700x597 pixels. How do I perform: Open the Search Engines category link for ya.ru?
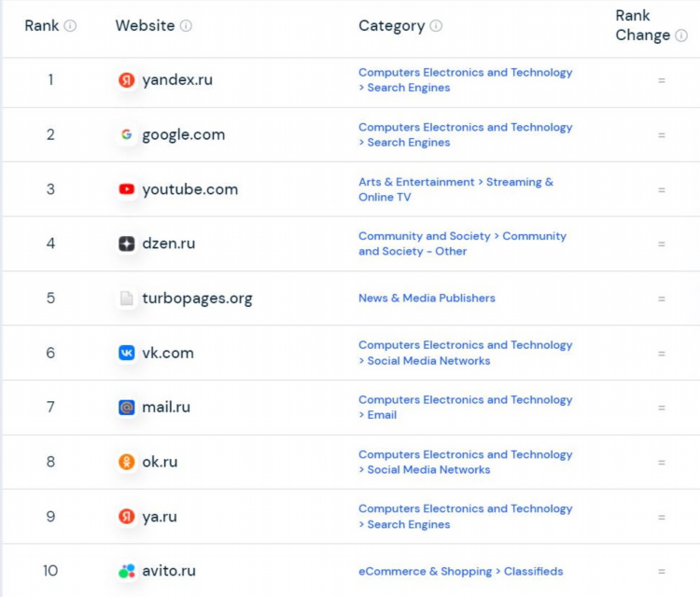[465, 517]
